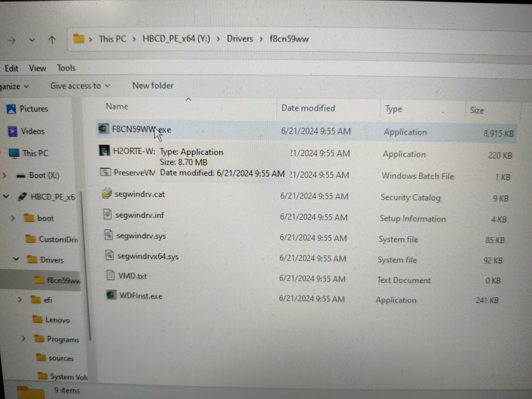The width and height of the screenshot is (532, 399).
Task: Click the 8,915 KB size cell
Action: (498, 134)
